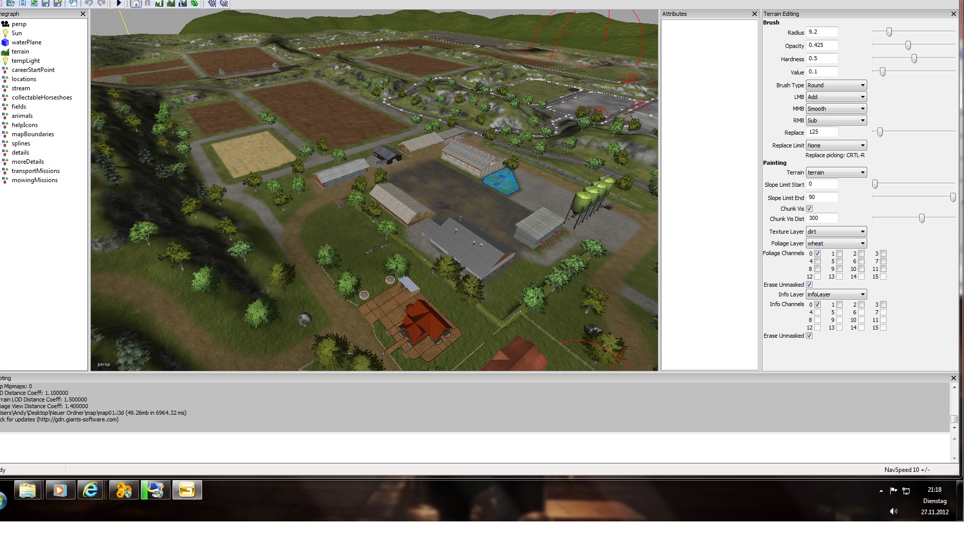This screenshot has width=980, height=551.
Task: Select the terrain node in scenegraph
Action: pyautogui.click(x=20, y=52)
